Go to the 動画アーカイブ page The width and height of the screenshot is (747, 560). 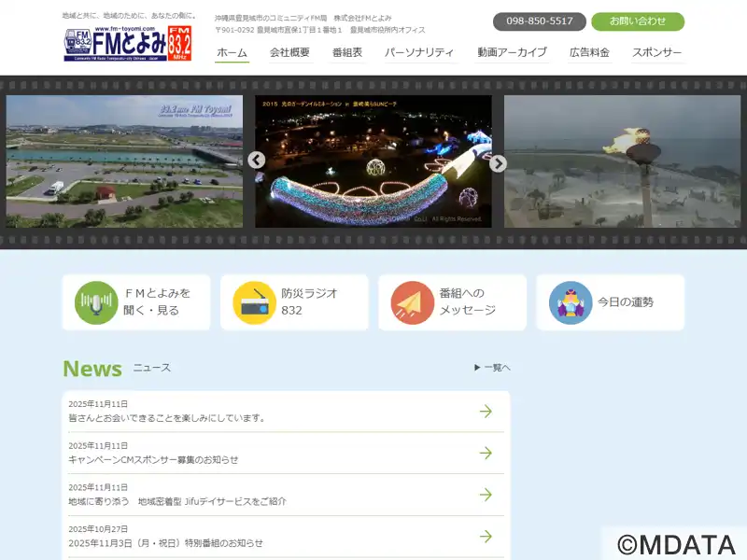(x=512, y=52)
